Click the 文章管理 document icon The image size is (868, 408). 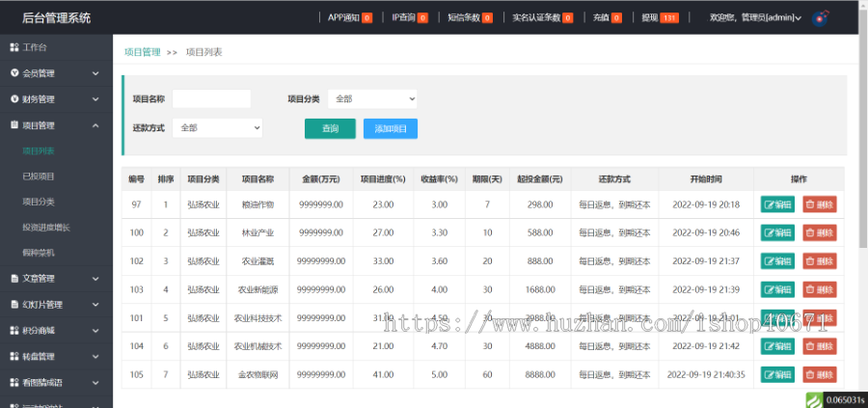pos(14,279)
